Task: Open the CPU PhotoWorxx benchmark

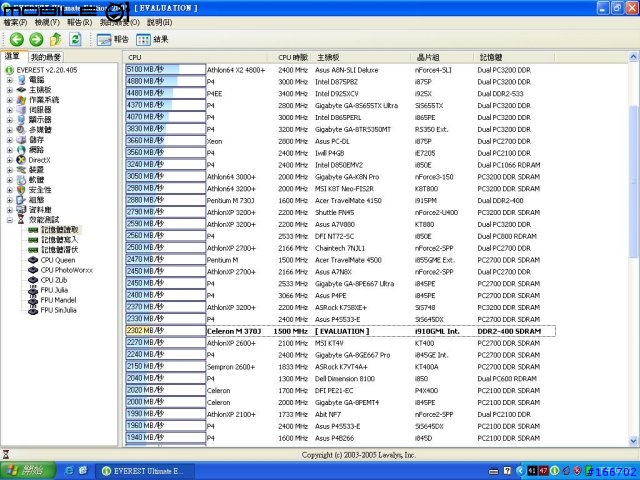Action: point(67,270)
